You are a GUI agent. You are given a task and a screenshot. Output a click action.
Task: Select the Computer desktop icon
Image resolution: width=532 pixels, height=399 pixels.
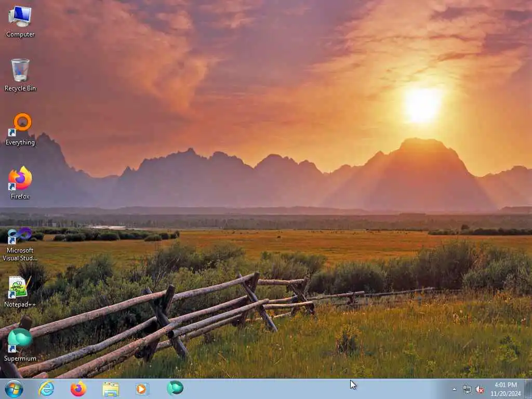(20, 22)
